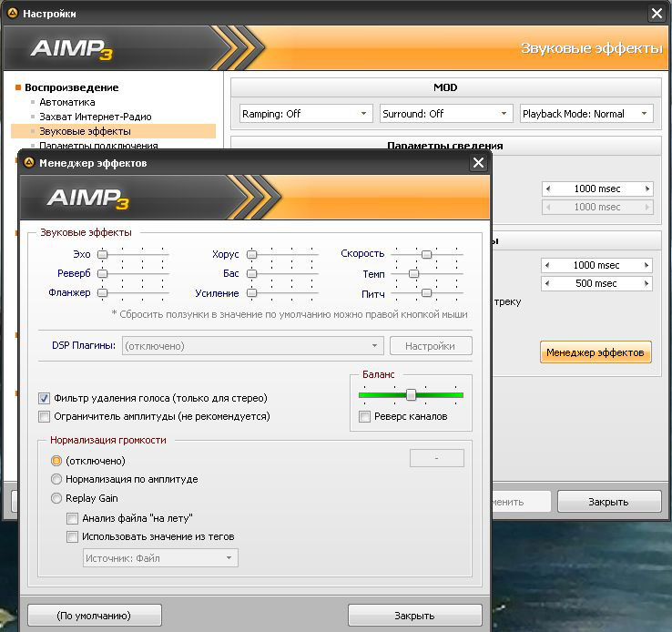Increase 500 msec stepper right arrow

[x=647, y=283]
